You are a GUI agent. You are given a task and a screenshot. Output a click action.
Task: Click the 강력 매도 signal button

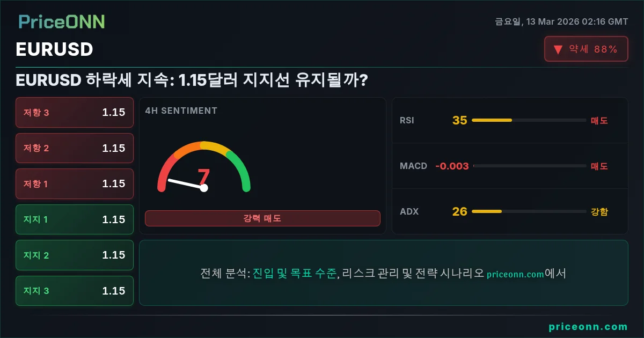point(262,218)
